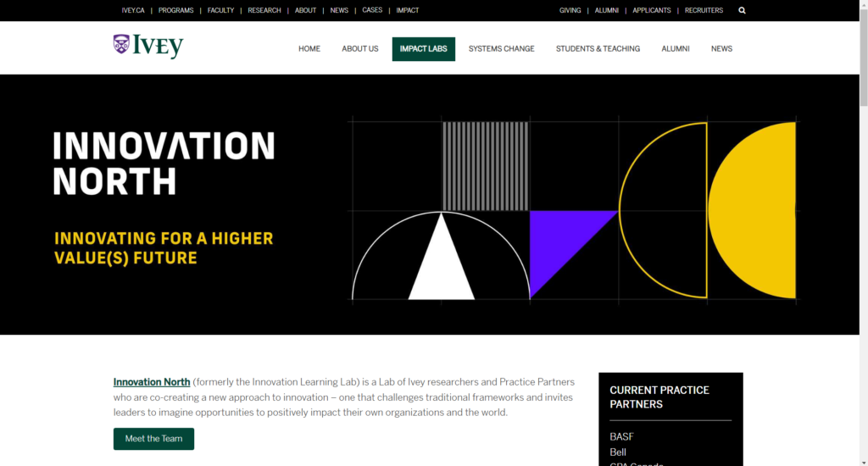
Task: Open Applicants link
Action: (x=652, y=10)
